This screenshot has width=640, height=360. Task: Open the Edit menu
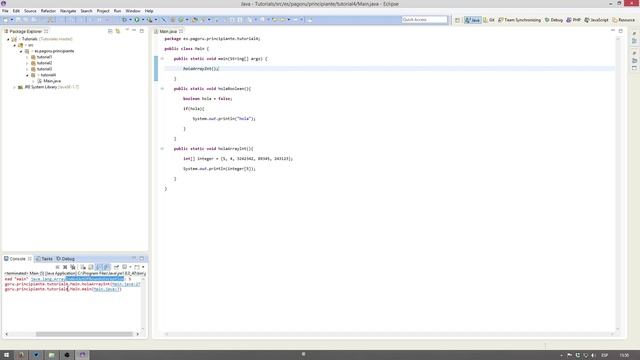point(16,11)
